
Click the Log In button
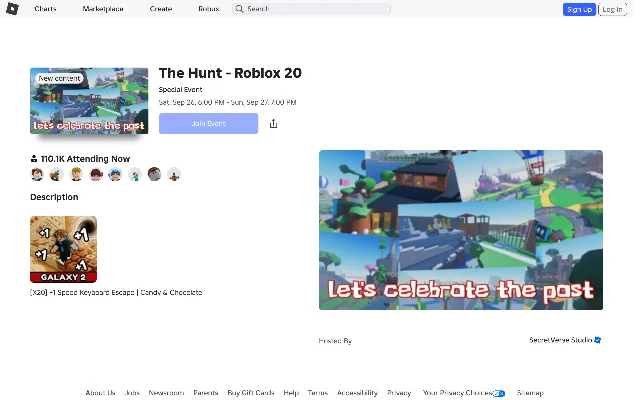click(612, 9)
